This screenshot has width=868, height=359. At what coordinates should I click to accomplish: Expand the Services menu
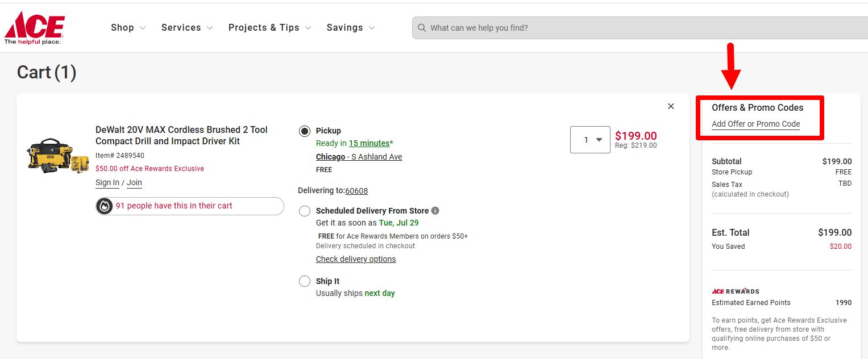tap(187, 27)
